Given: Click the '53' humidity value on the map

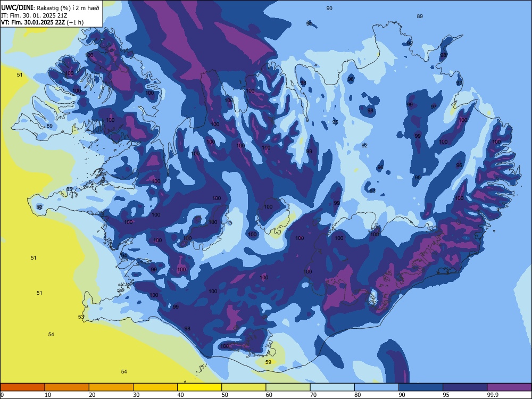Looking at the screenshot, I should 81,317.
